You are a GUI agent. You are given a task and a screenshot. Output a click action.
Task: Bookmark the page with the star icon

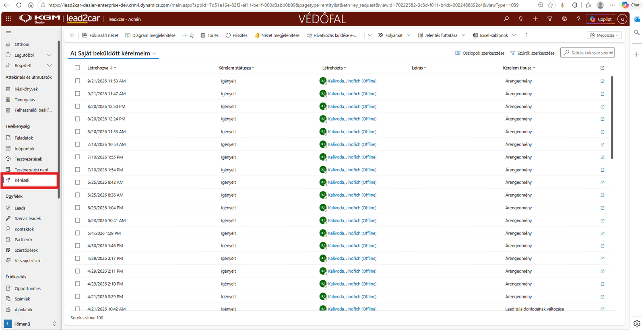click(x=551, y=5)
